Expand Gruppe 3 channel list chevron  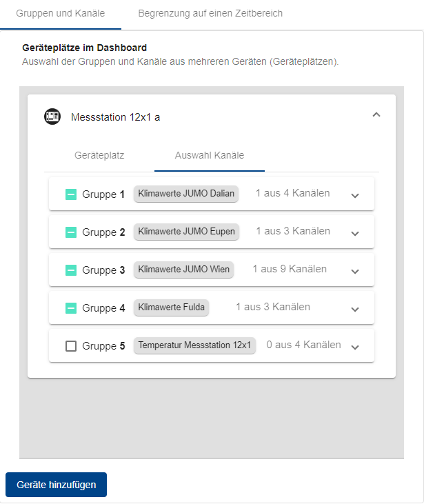click(x=355, y=271)
